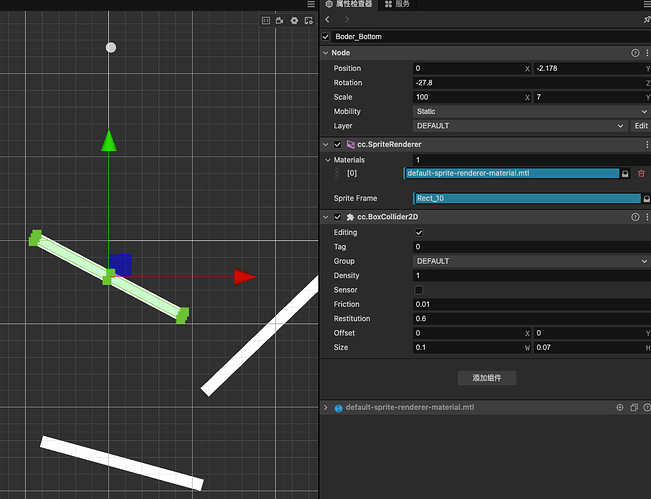This screenshot has height=499, width=651.
Task: Collapse the Materials array
Action: tap(328, 160)
